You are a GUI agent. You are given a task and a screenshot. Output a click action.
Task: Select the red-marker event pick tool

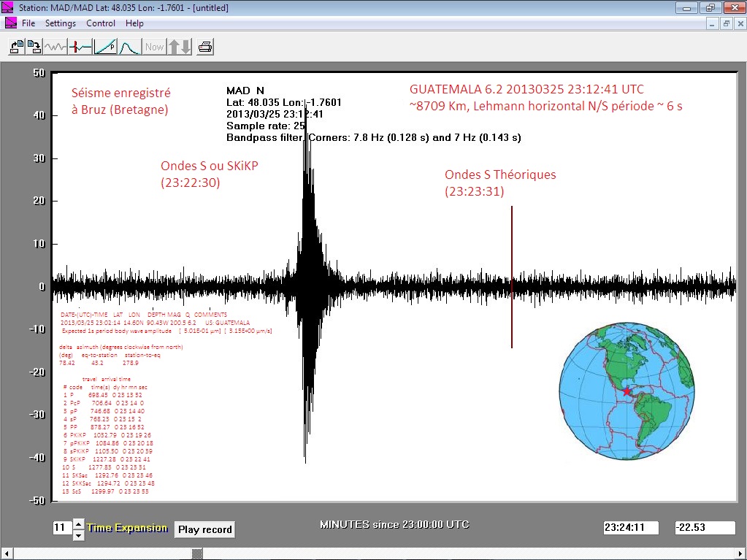(80, 47)
